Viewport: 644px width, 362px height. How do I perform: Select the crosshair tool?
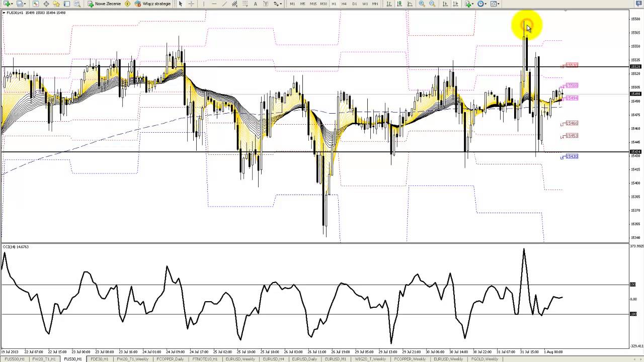coord(191,4)
